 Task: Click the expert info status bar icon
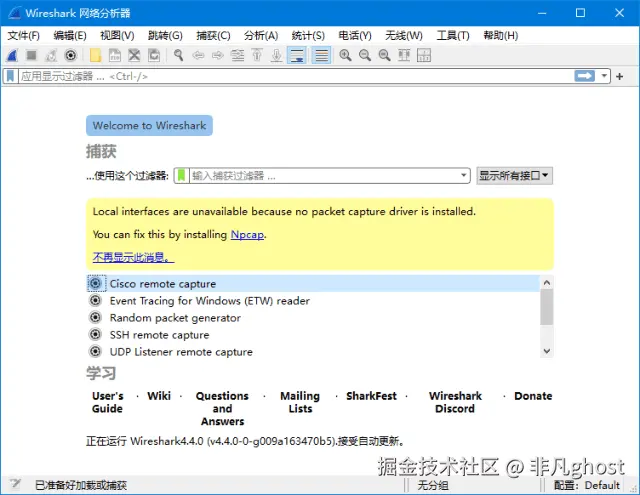point(15,484)
